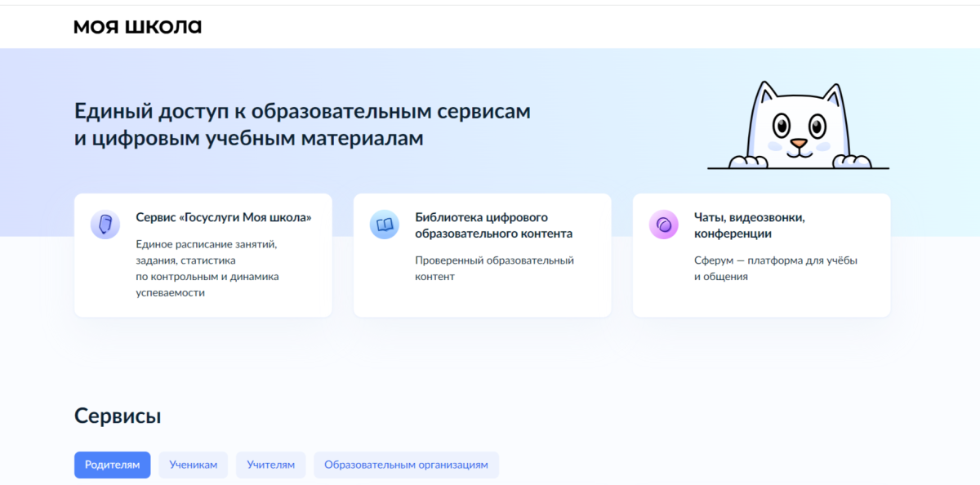Click the Моя школа logo

click(x=136, y=25)
